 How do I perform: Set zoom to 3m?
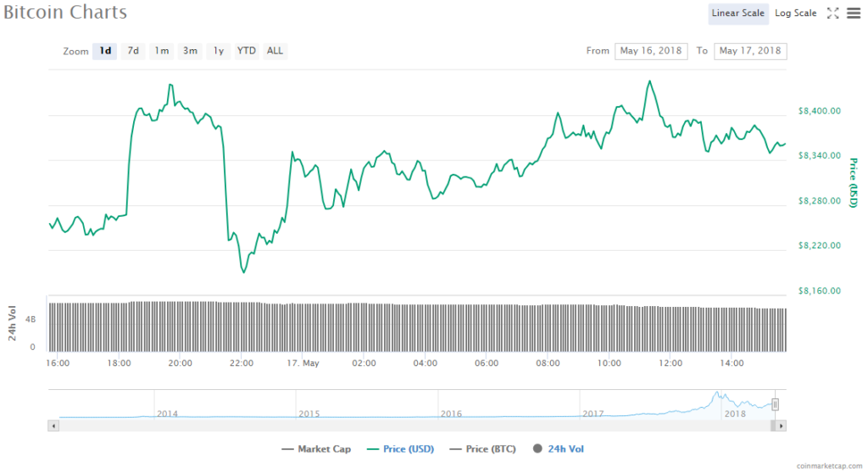click(190, 51)
